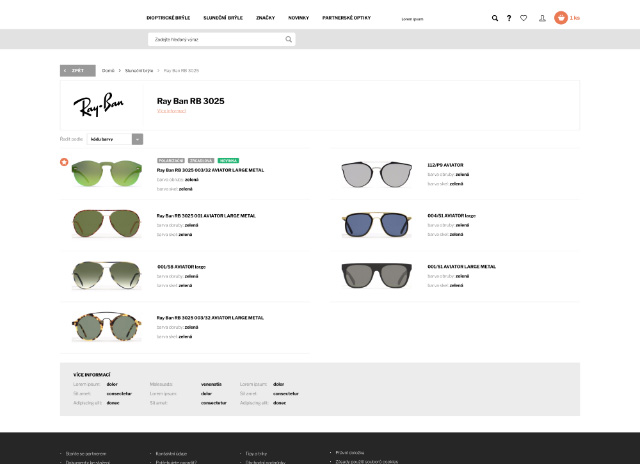Image resolution: width=640 pixels, height=464 pixels.
Task: Open the orange shopping cart icon
Action: coord(561,18)
